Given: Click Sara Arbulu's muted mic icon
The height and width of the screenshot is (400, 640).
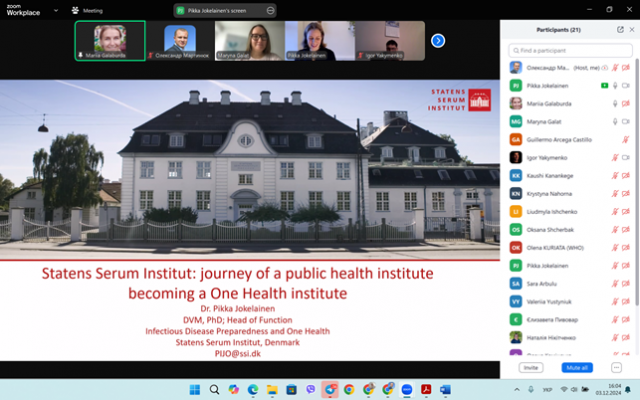Looking at the screenshot, I should click(615, 284).
